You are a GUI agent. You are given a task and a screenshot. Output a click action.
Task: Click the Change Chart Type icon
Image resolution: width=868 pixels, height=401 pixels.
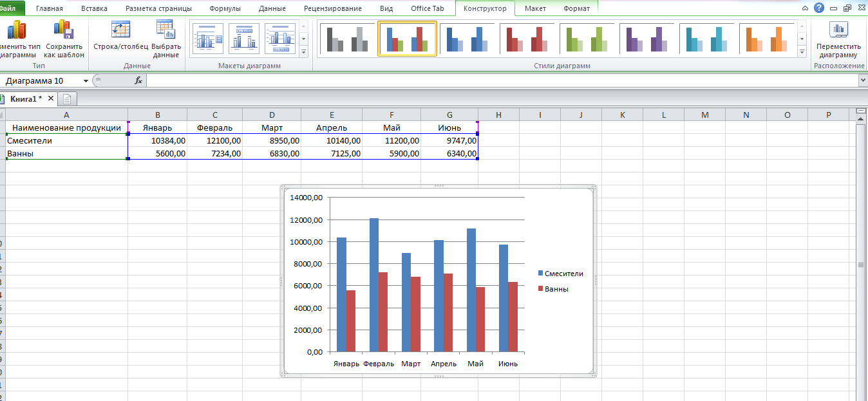click(15, 30)
